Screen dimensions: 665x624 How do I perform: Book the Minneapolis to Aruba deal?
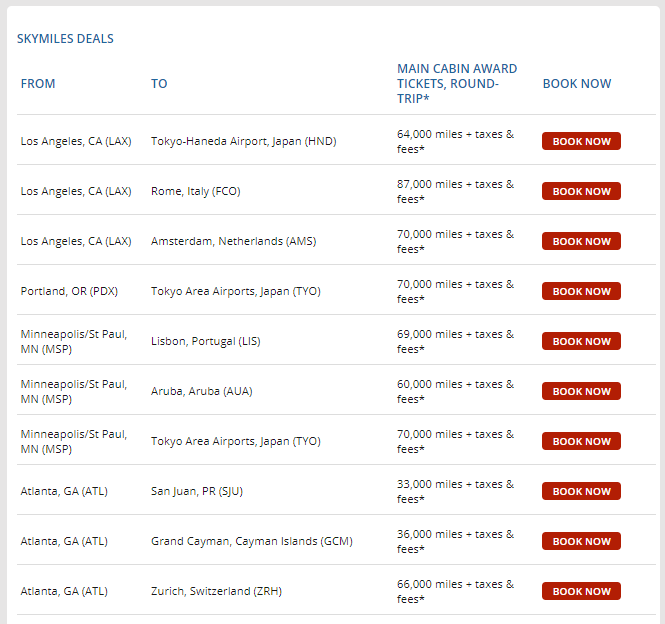click(x=581, y=392)
